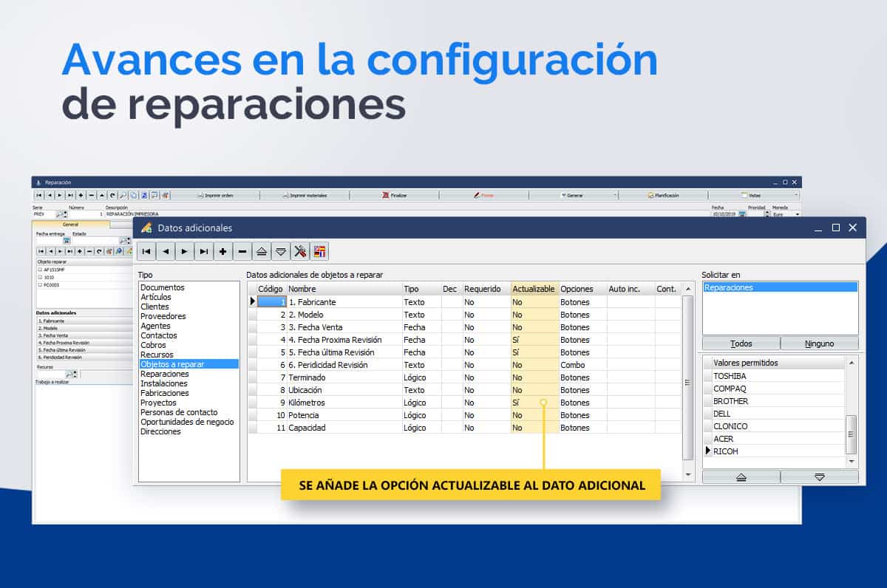Add a new record with the plus icon
887x588 pixels.
point(223,251)
